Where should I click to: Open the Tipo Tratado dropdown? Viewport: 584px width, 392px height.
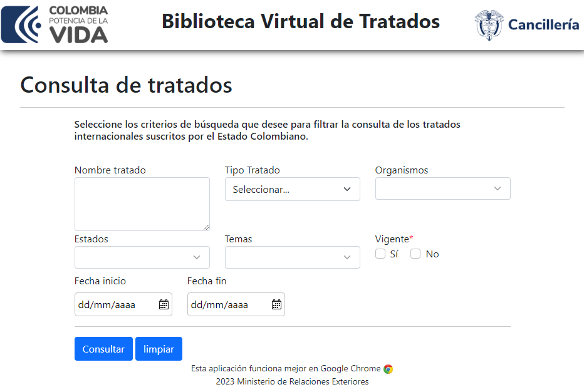(292, 188)
